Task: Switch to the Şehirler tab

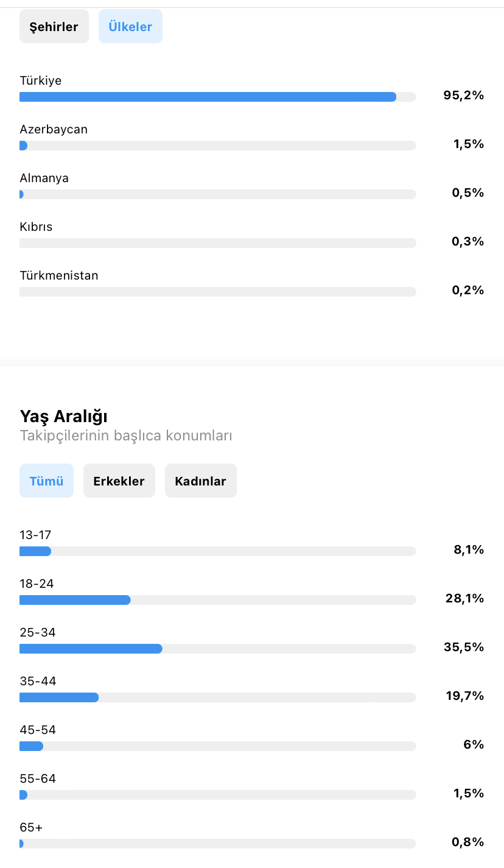Action: [x=54, y=26]
